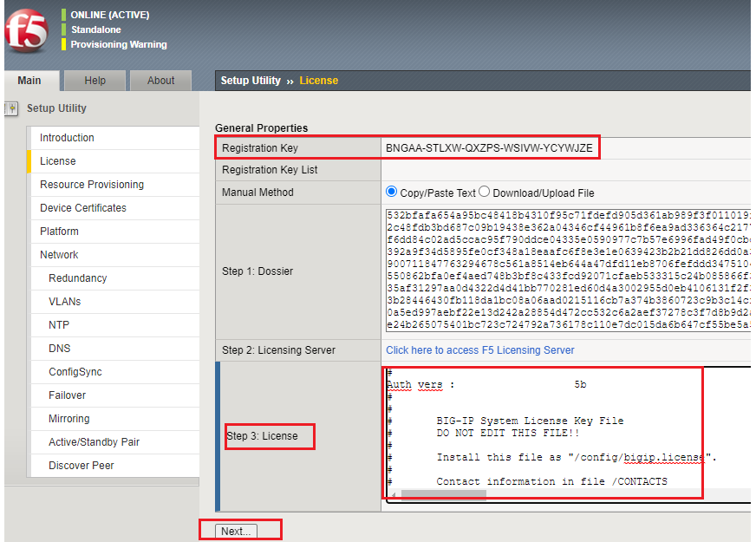Click the Registration Key List label
756x542 pixels.
click(x=270, y=170)
